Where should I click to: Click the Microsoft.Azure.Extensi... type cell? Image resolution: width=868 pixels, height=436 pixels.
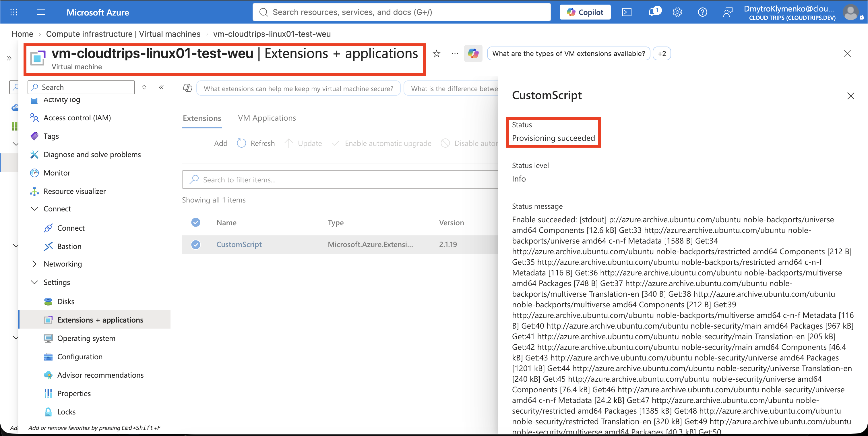(x=370, y=244)
